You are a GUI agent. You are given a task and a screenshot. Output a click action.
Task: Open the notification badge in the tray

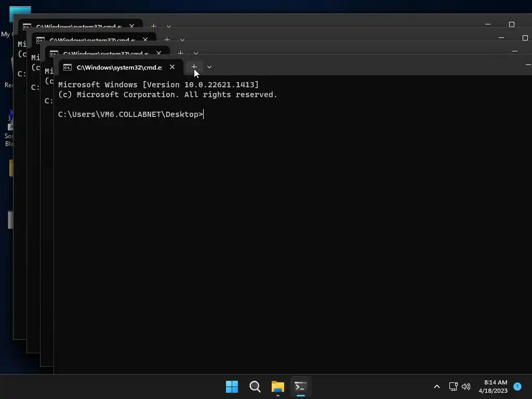(x=517, y=387)
